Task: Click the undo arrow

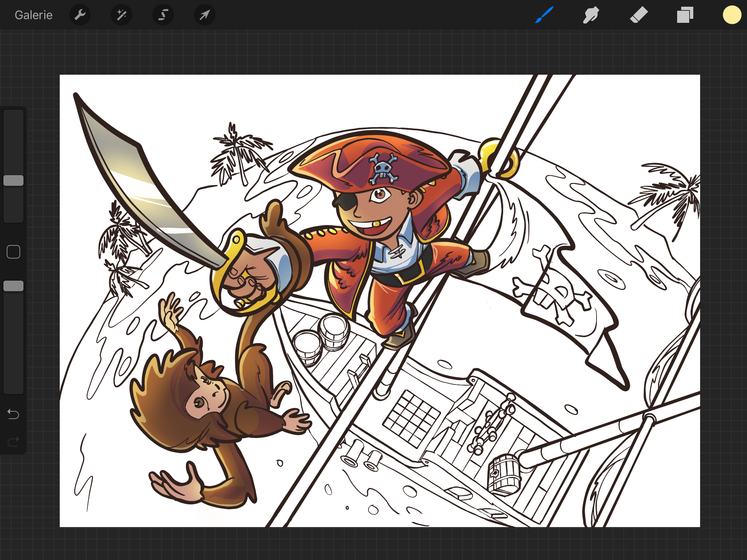Action: click(x=13, y=414)
